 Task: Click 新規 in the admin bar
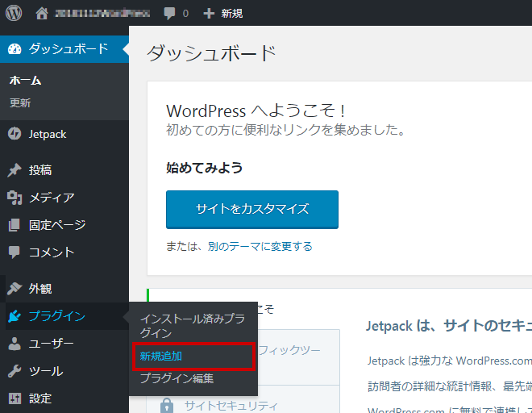[231, 14]
